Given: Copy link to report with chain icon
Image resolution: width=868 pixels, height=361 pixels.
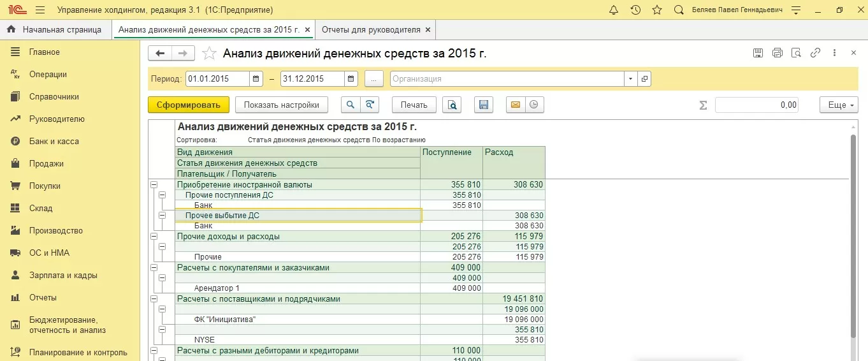Looking at the screenshot, I should click(x=815, y=54).
